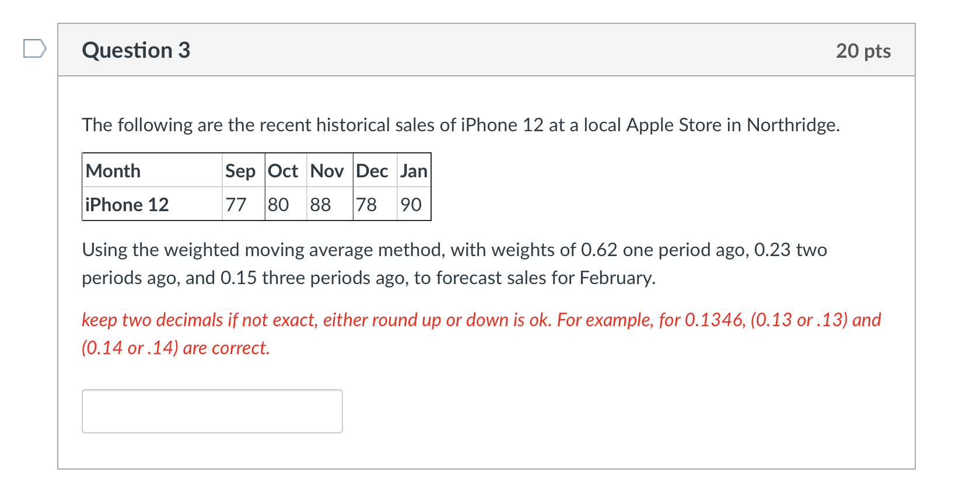Click the red rounding hint text

pyautogui.click(x=481, y=334)
